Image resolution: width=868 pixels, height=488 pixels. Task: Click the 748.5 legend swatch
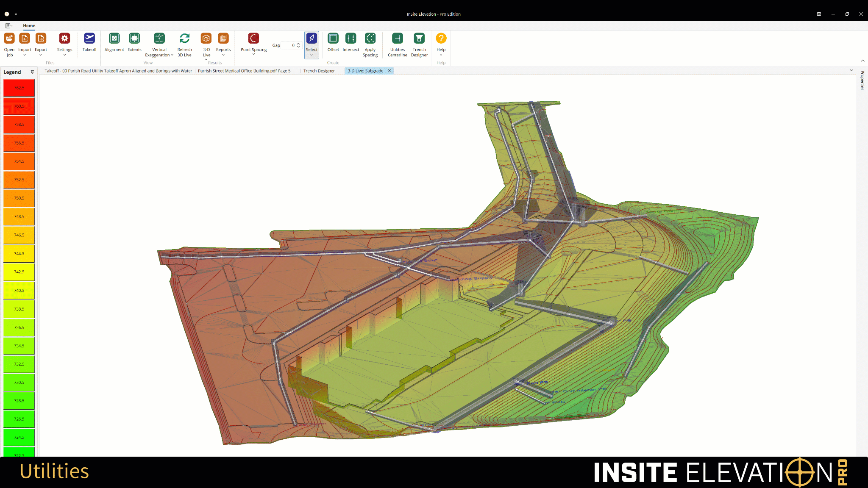coord(19,216)
